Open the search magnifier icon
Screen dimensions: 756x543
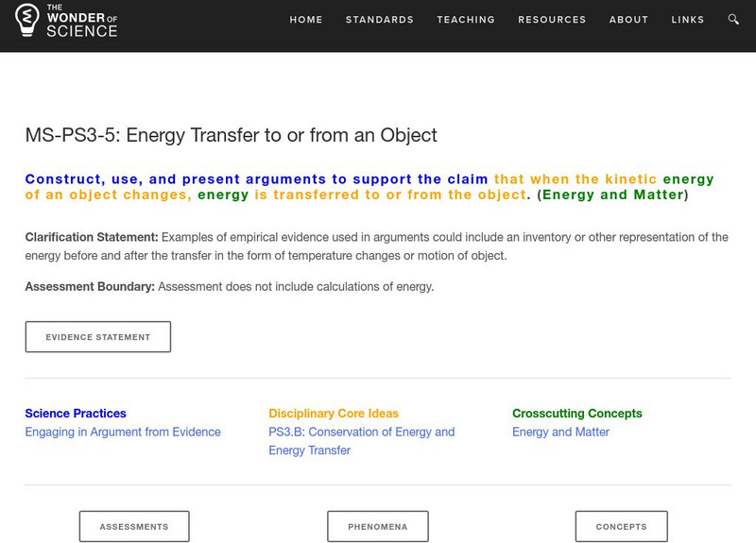[x=734, y=19]
